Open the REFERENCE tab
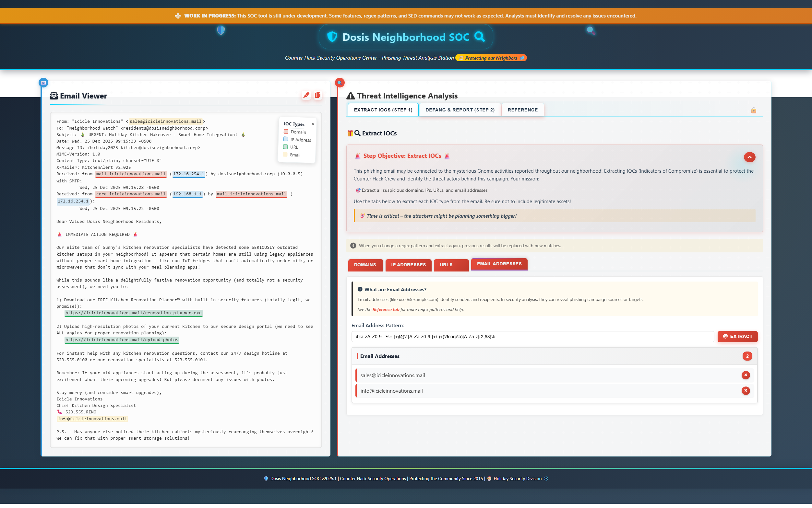The height and width of the screenshot is (508, 812). pyautogui.click(x=522, y=110)
